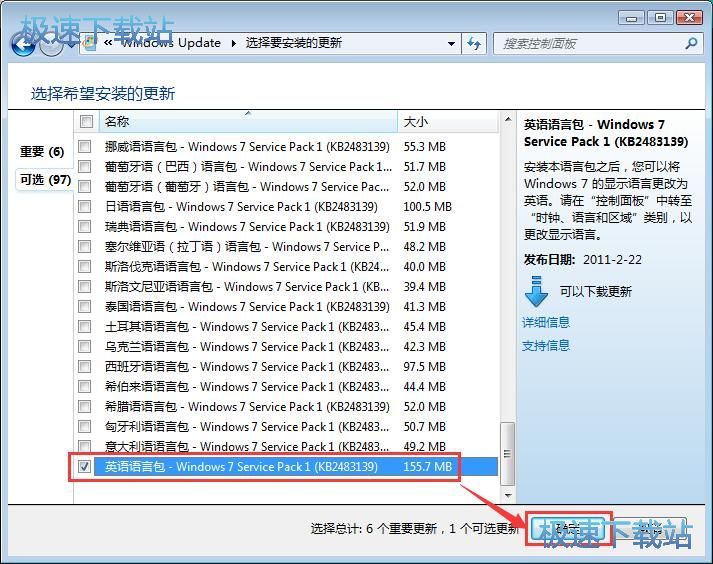Click the breadcrumb arrow after Windows Update
The width and height of the screenshot is (713, 564).
point(233,43)
